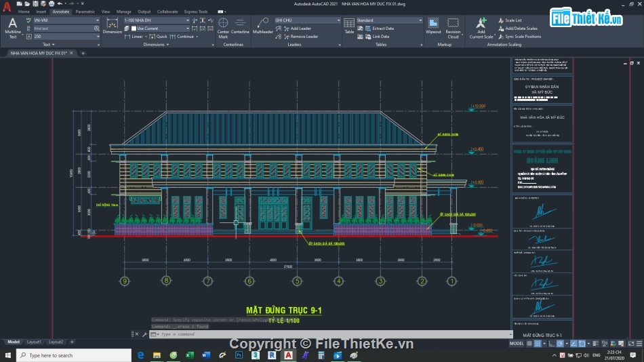Viewport: 644px width, 362px height.
Task: Select the Wipeout tool
Action: point(433,26)
